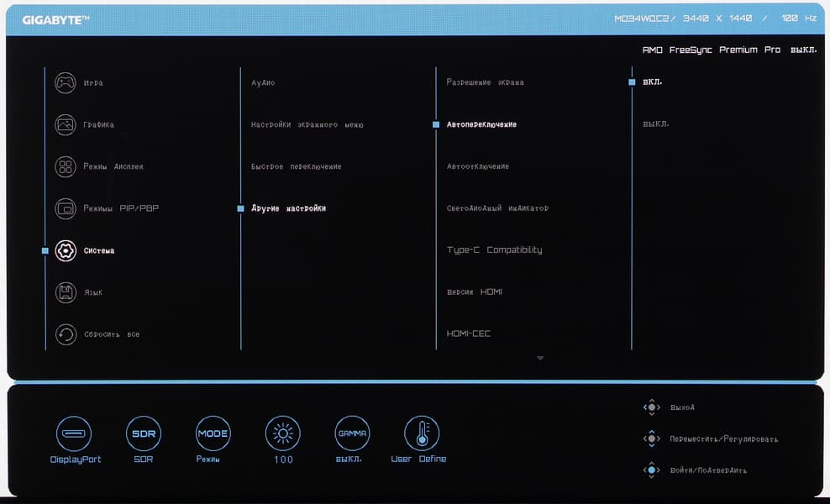Image resolution: width=830 pixels, height=504 pixels.
Task: Select the Сбросить все label
Action: (112, 334)
